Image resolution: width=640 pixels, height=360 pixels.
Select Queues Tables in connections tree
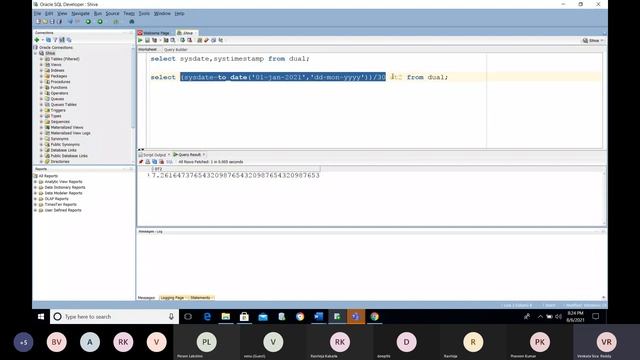coord(63,105)
